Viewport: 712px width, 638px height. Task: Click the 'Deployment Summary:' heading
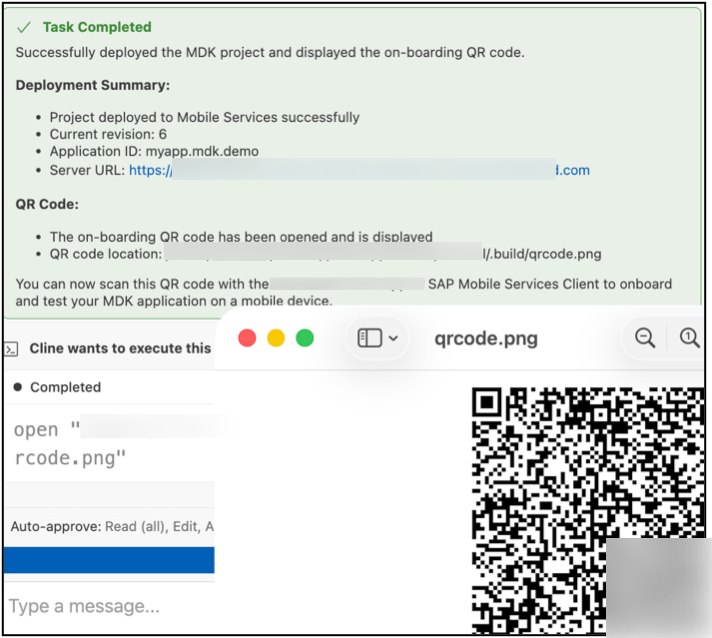[x=93, y=85]
